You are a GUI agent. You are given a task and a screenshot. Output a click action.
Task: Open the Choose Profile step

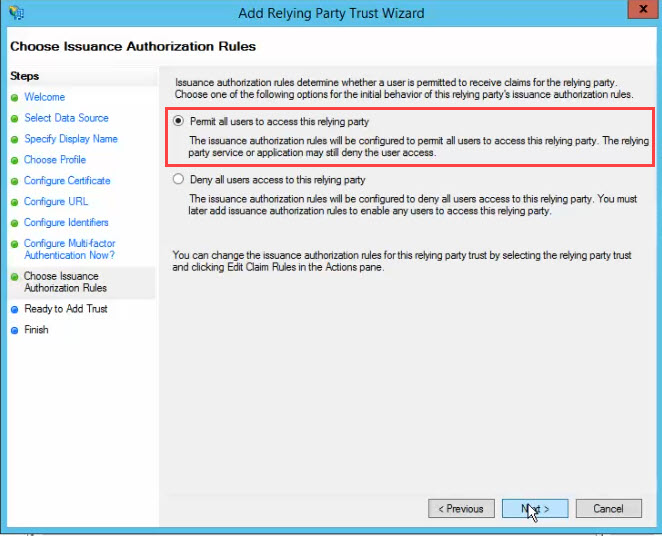55,160
